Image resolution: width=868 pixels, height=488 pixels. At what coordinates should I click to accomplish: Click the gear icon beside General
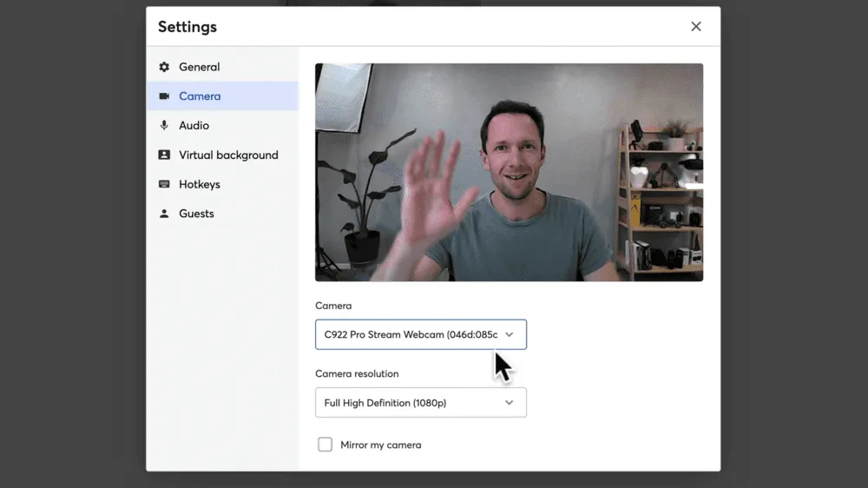pyautogui.click(x=164, y=67)
